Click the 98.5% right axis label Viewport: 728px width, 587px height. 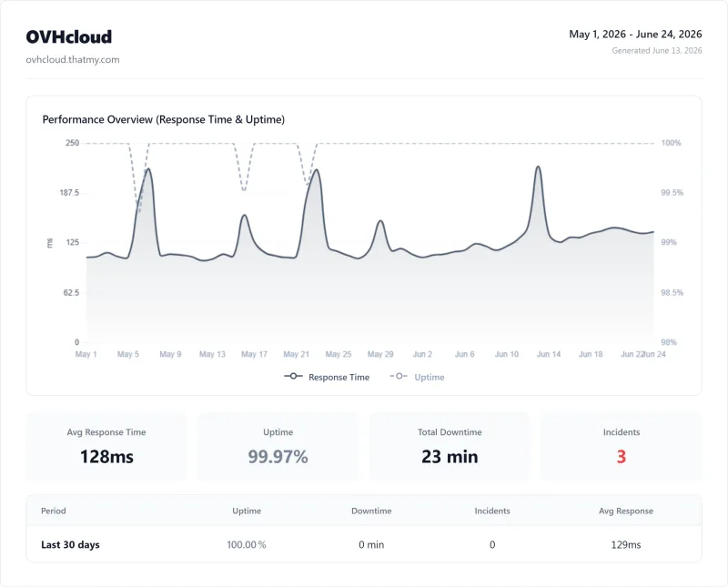[672, 292]
